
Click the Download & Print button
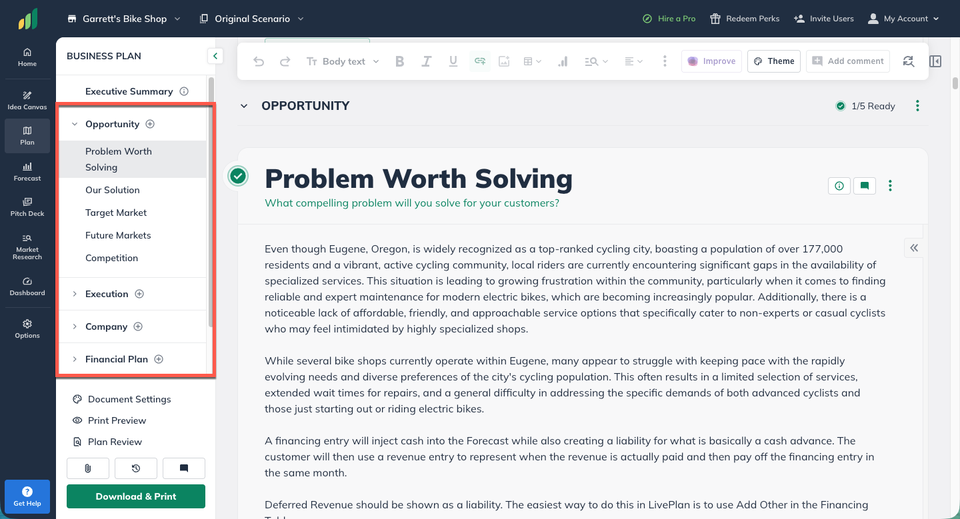136,496
